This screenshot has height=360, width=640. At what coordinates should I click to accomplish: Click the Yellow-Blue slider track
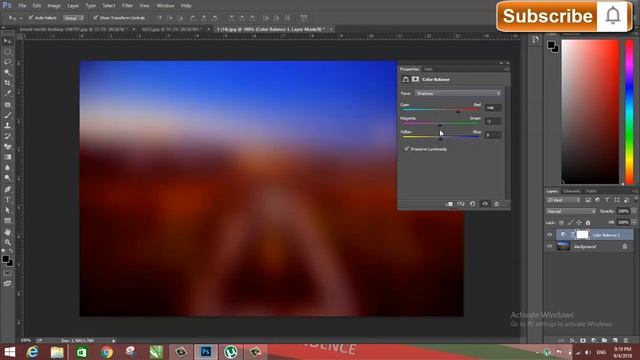[x=440, y=137]
